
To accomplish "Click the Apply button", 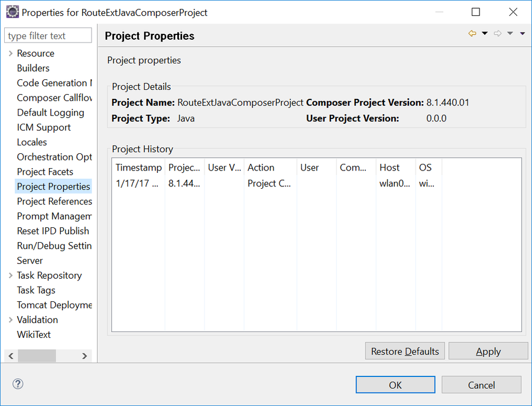I will [x=488, y=351].
